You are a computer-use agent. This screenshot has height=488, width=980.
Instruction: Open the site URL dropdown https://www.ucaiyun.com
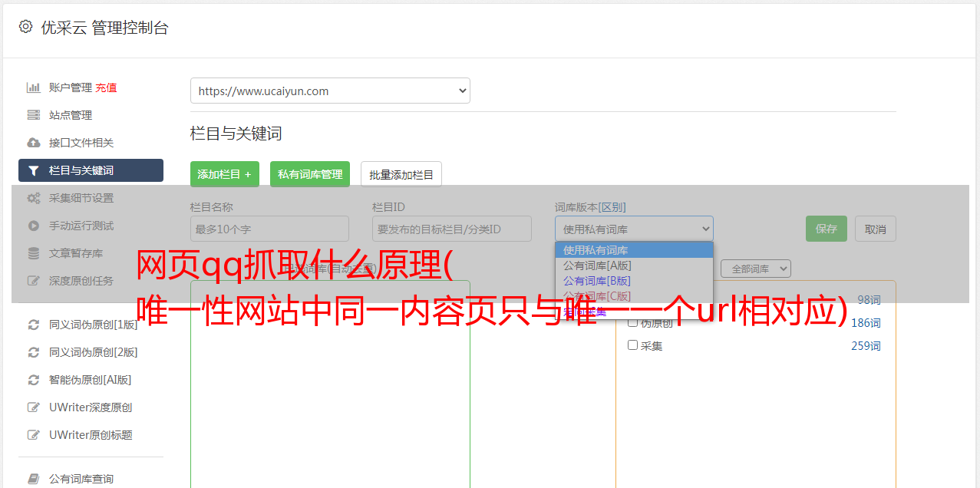pyautogui.click(x=330, y=91)
